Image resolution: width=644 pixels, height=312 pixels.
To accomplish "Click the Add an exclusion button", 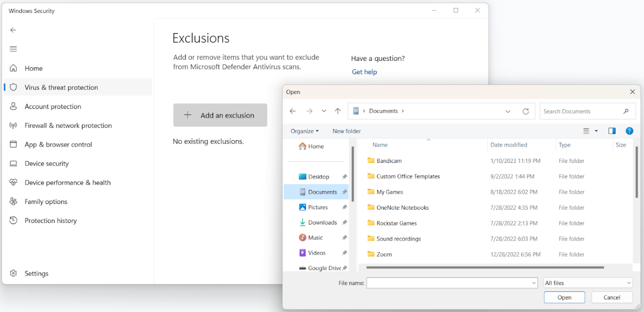I will pos(220,115).
